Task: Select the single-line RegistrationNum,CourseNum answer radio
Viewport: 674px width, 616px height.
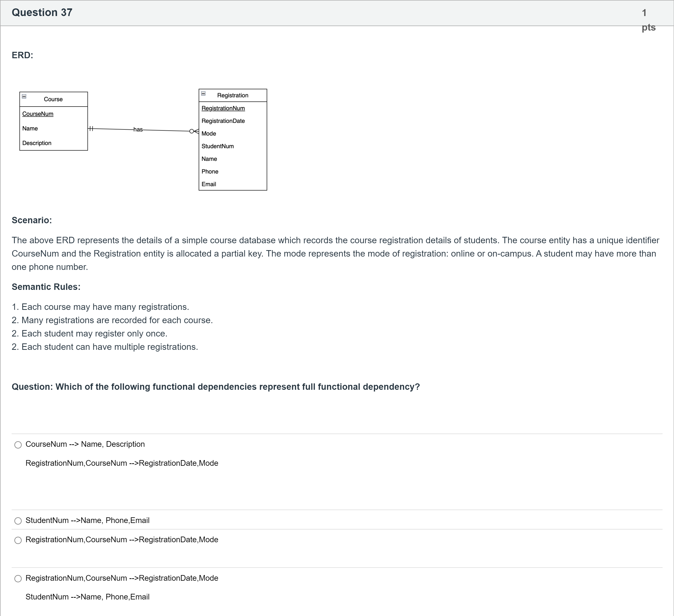Action: (x=18, y=541)
